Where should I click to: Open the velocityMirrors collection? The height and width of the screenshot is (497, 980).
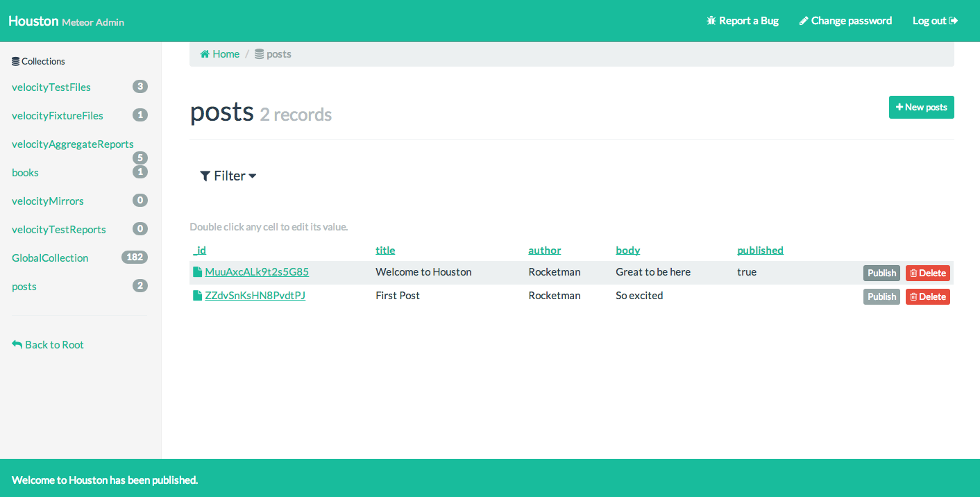tap(48, 201)
